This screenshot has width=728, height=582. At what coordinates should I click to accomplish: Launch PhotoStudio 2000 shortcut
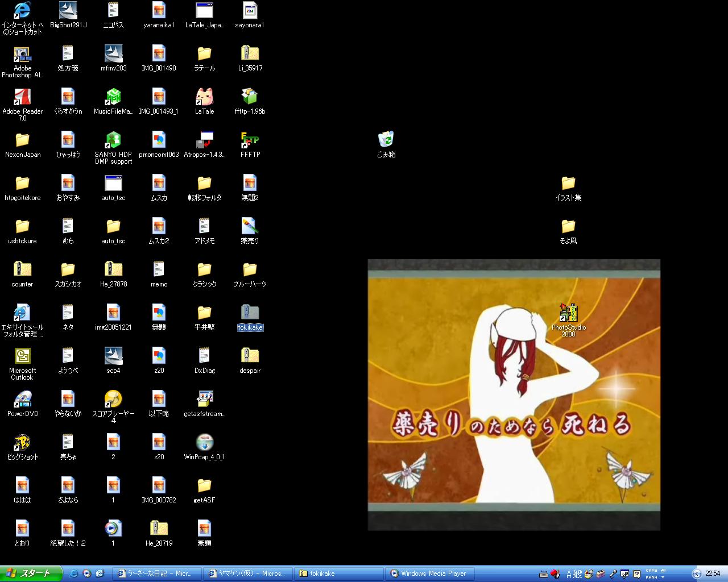pos(568,320)
